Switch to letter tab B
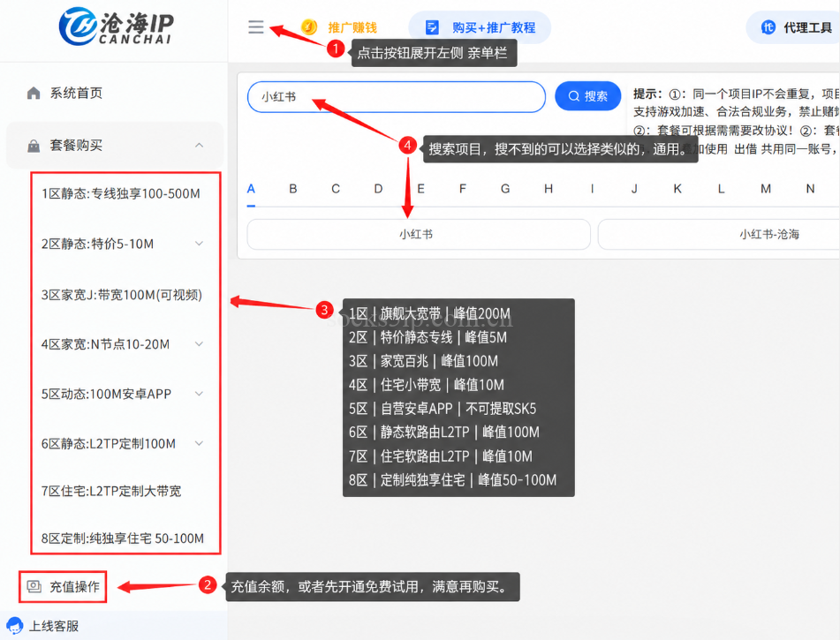840x640 pixels. [293, 189]
